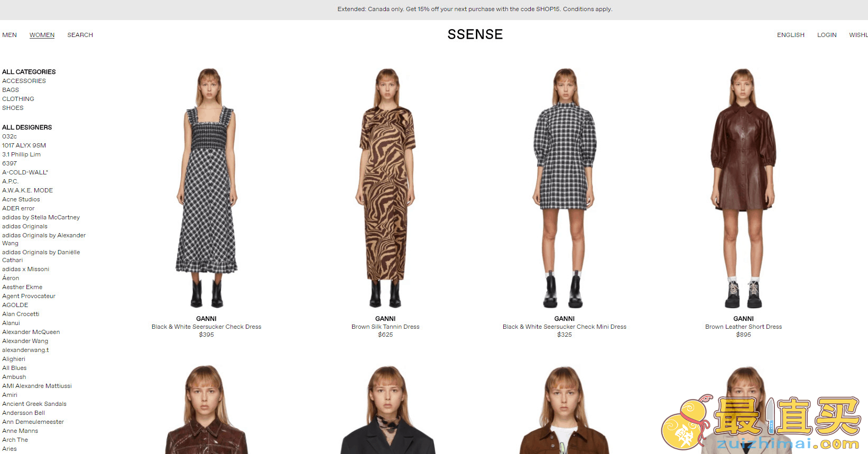This screenshot has height=454, width=868.
Task: Choose designer adidas x Missoni
Action: click(25, 269)
